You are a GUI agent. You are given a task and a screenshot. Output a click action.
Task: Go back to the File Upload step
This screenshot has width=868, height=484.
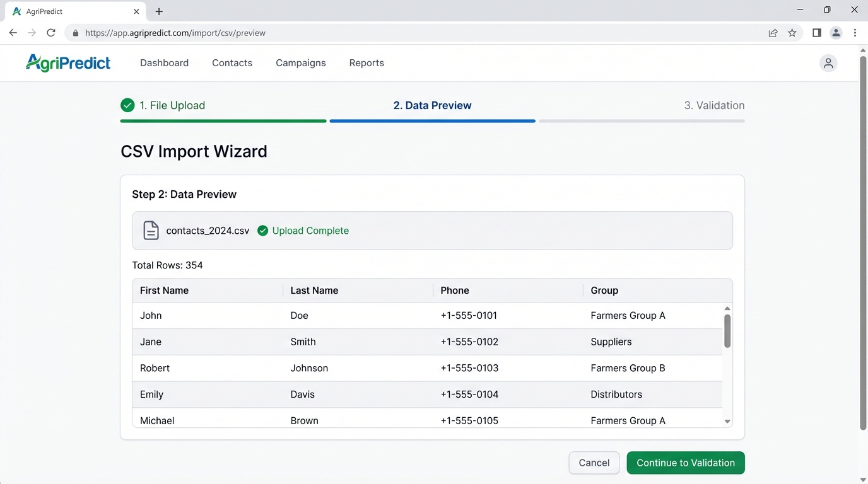tap(172, 105)
